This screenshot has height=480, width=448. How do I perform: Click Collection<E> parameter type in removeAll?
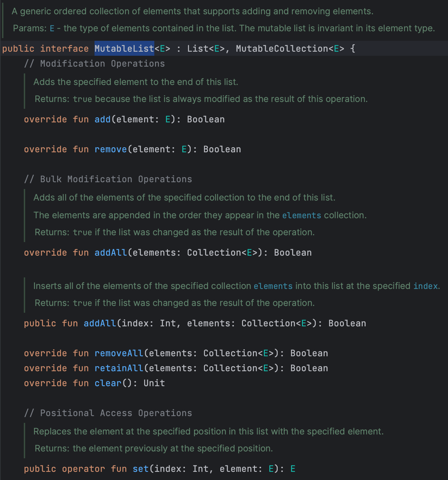[239, 353]
